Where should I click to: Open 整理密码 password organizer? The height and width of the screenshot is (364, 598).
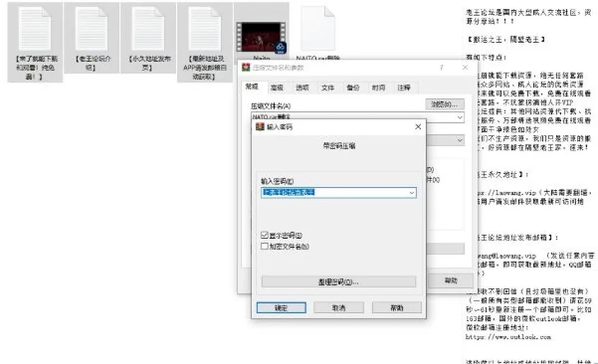pos(339,282)
